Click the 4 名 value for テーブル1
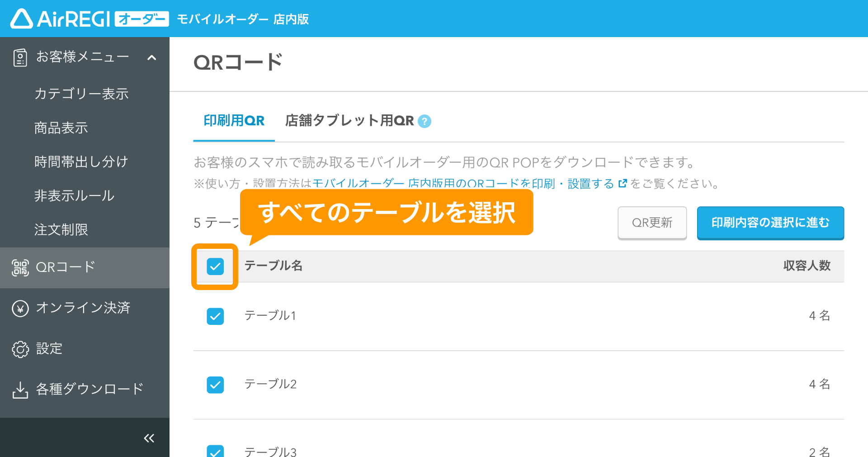This screenshot has width=868, height=457. point(820,315)
